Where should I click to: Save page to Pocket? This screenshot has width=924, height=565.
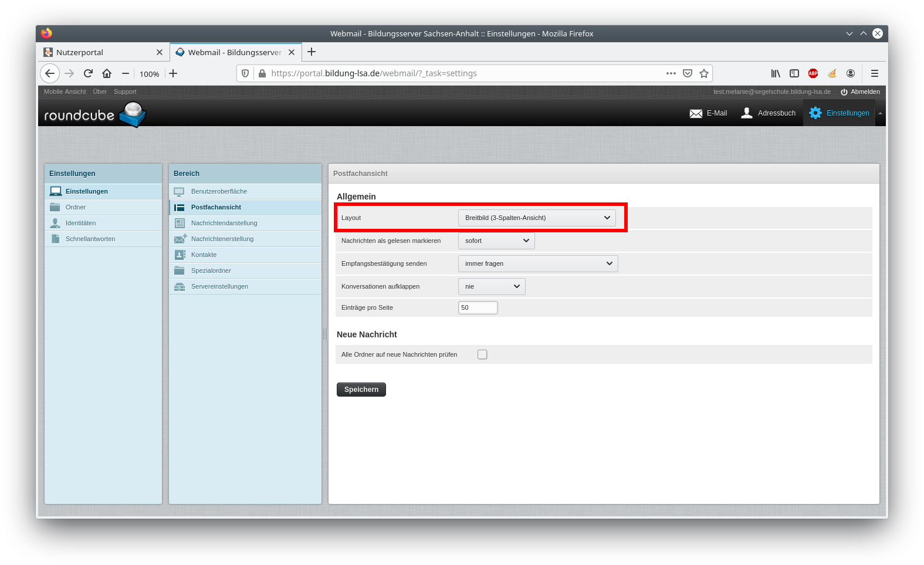tap(688, 73)
